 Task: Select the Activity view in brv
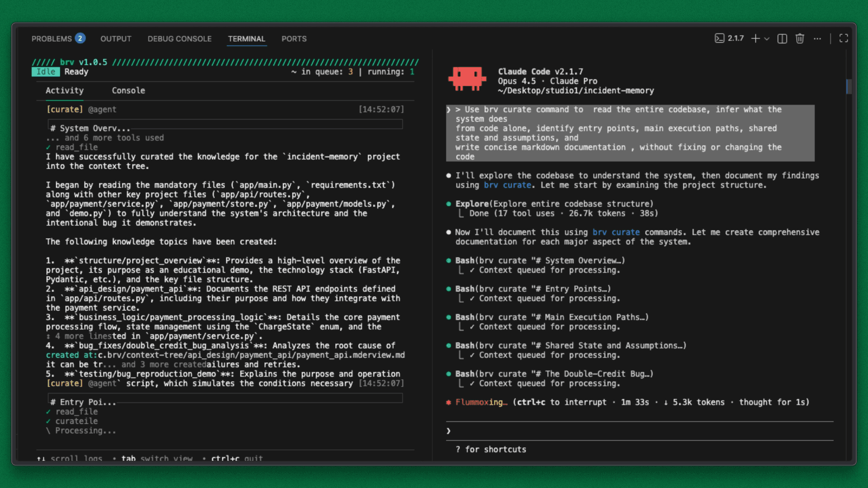(65, 90)
